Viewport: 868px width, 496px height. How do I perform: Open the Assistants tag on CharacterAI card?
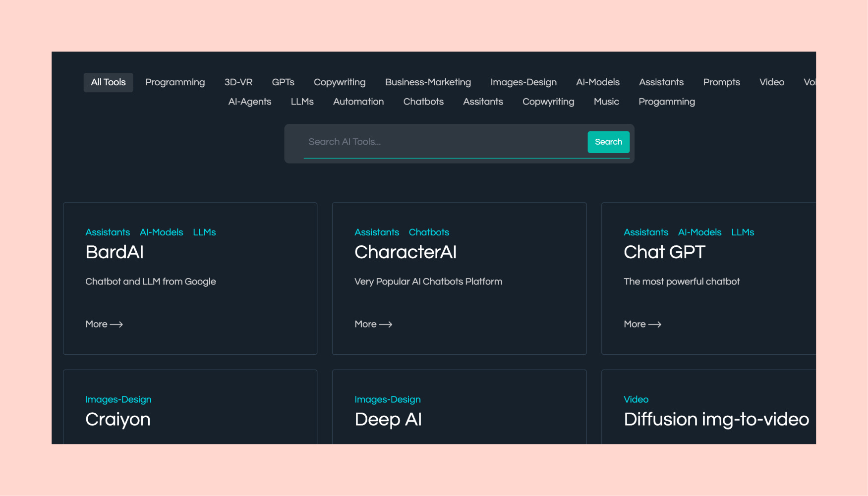point(377,232)
